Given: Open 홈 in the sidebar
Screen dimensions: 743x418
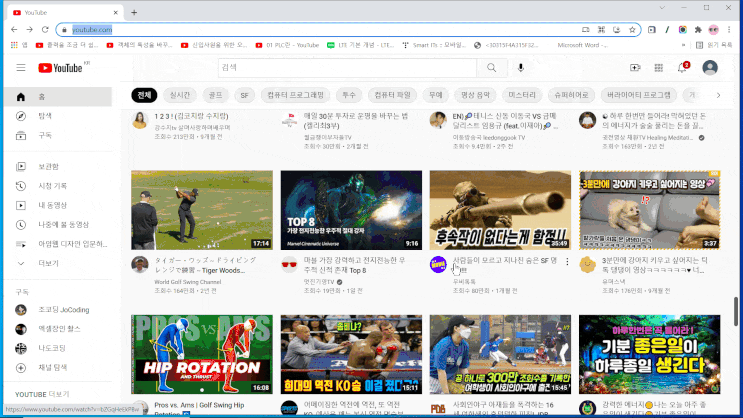Looking at the screenshot, I should (58, 97).
